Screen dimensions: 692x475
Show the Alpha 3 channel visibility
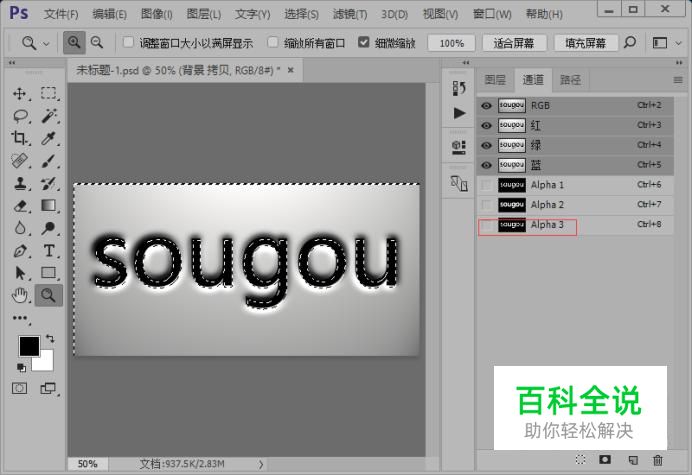tap(486, 225)
